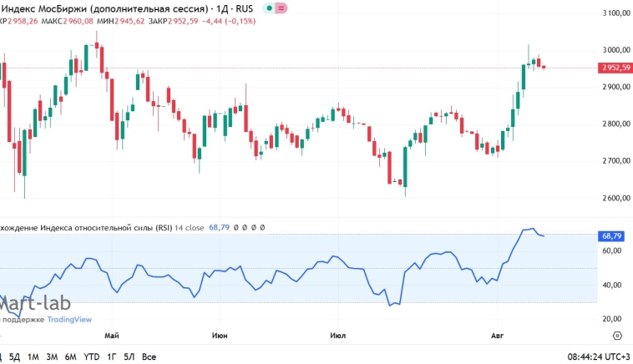Select the Все time range

[x=149, y=356]
